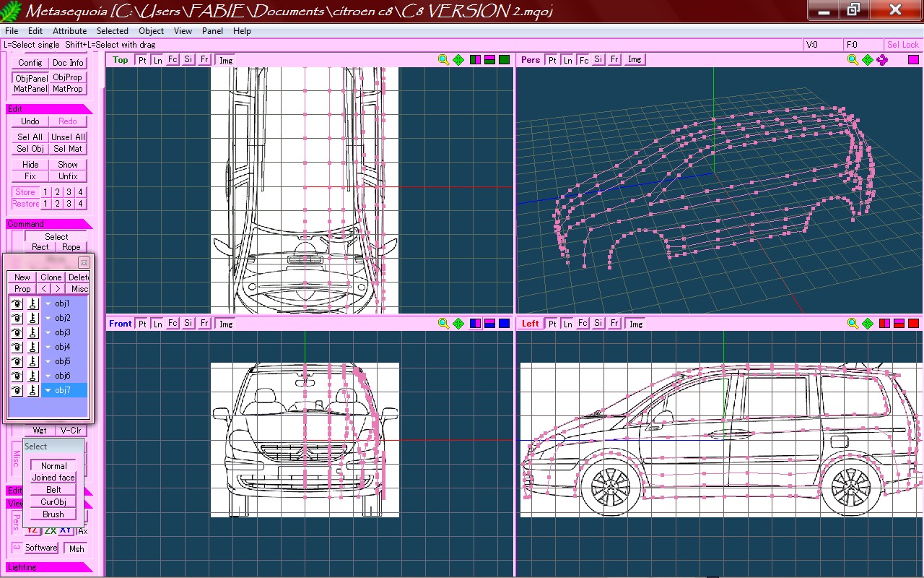Click the red swatch in Left viewport header
924x578 pixels.
[913, 324]
